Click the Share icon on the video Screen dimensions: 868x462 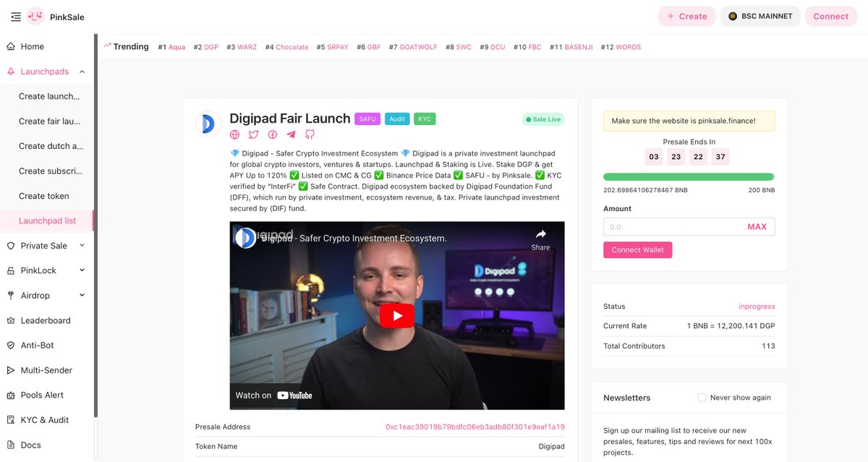pyautogui.click(x=540, y=234)
